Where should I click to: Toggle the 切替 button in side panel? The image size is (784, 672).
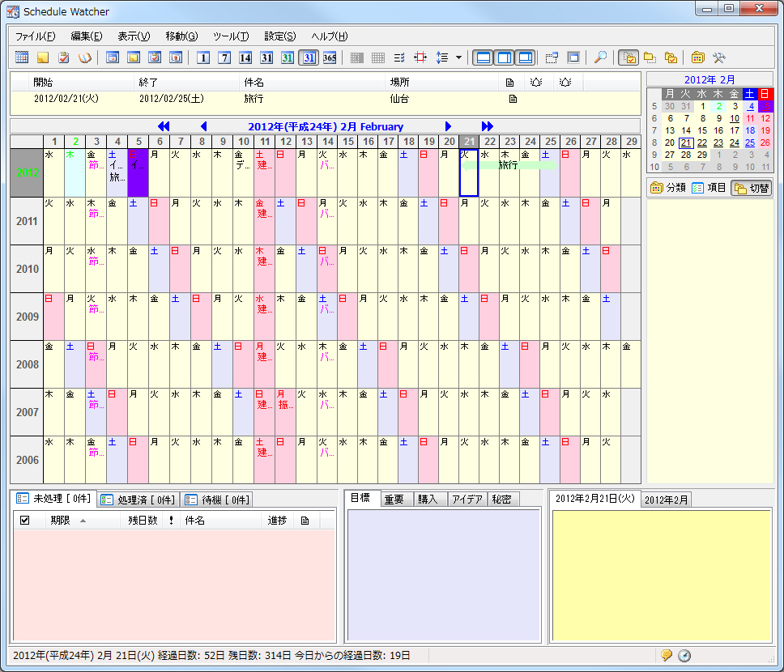click(x=752, y=188)
